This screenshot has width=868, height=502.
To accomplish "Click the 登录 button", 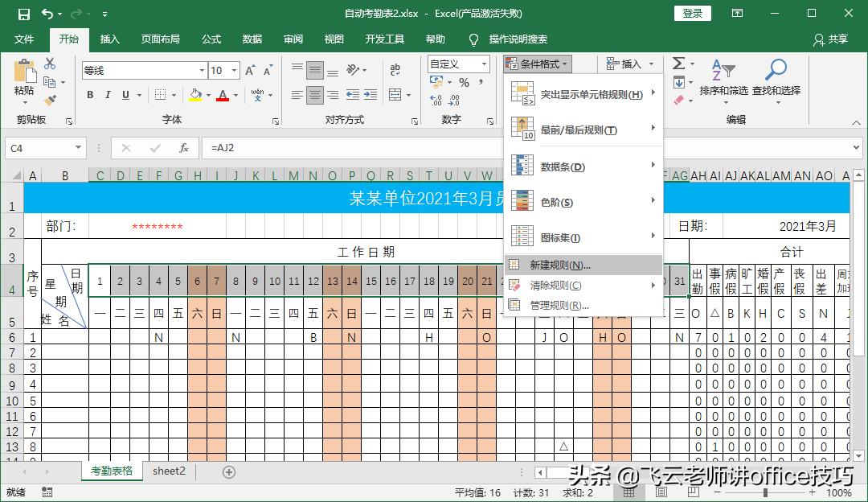I will (692, 14).
